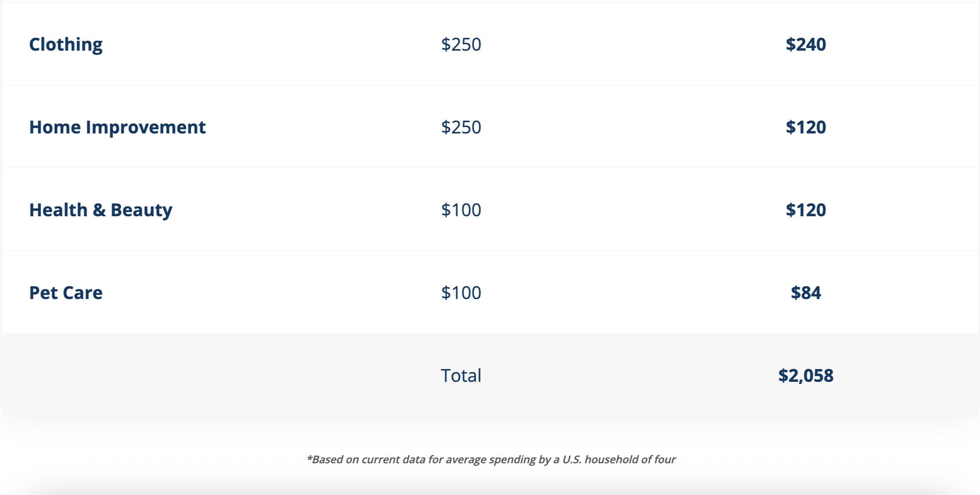This screenshot has height=495, width=980.
Task: Select the $100 Pet Care amount
Action: (x=461, y=293)
